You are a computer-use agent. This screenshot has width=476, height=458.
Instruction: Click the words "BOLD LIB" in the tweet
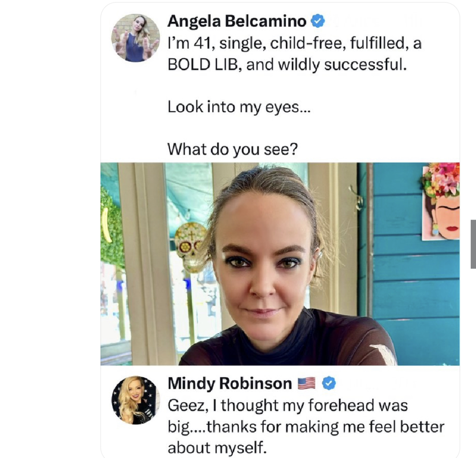(x=203, y=65)
